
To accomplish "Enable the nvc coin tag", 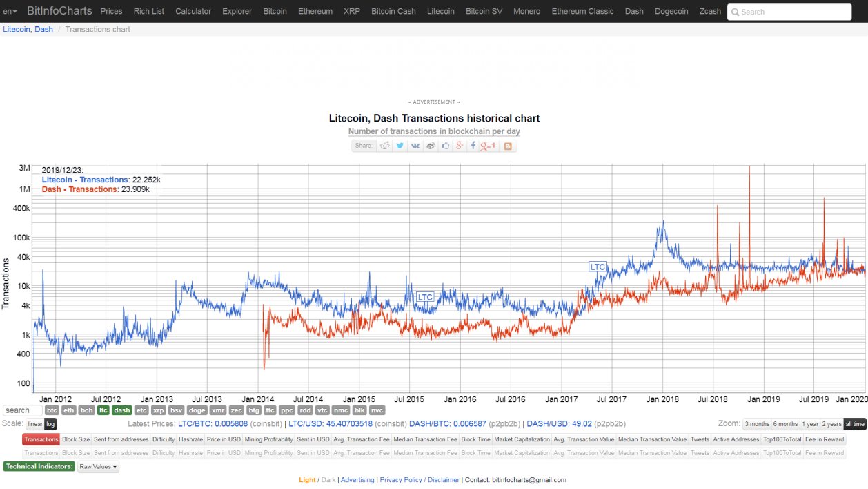I will (x=376, y=410).
